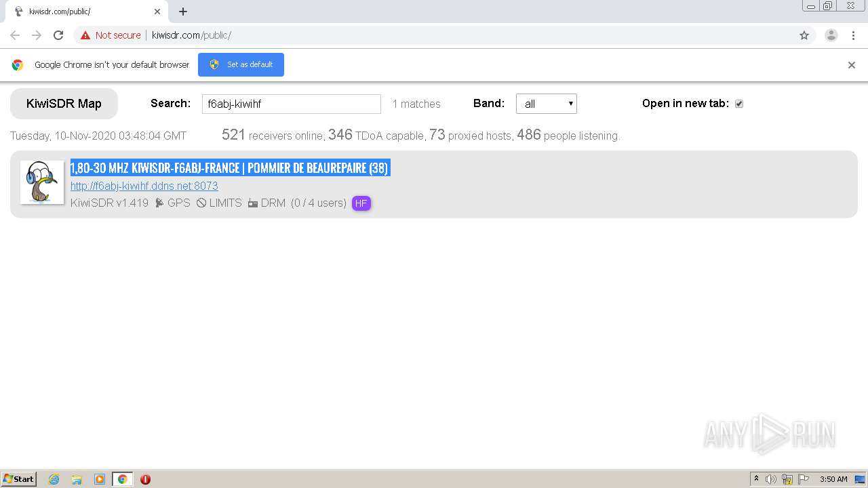
Task: Open the KiwiSDR Map button
Action: [64, 104]
